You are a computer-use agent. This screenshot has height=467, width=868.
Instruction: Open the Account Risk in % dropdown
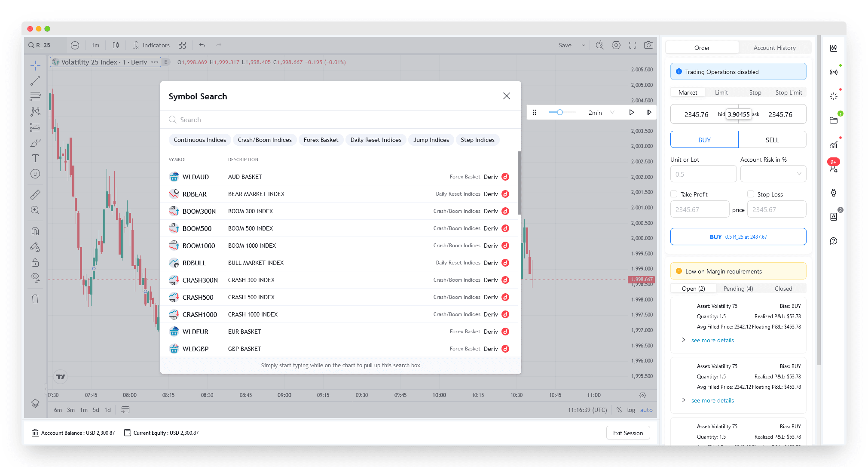[773, 174]
